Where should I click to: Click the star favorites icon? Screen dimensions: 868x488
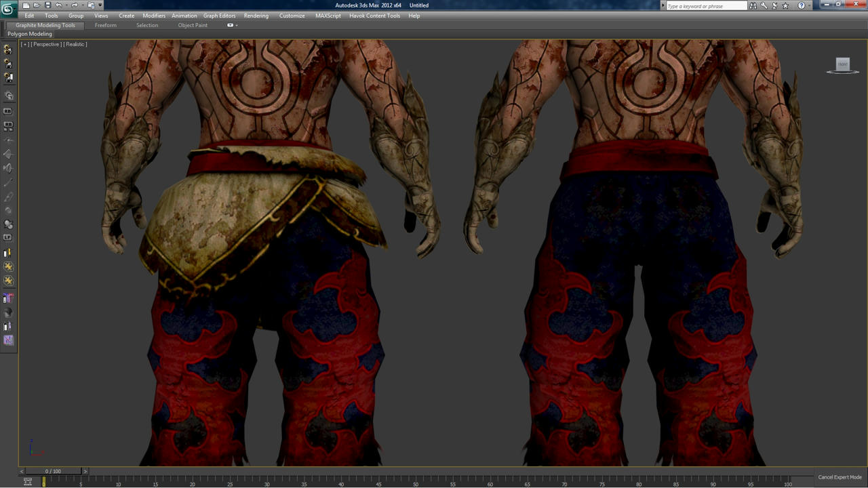click(x=785, y=5)
